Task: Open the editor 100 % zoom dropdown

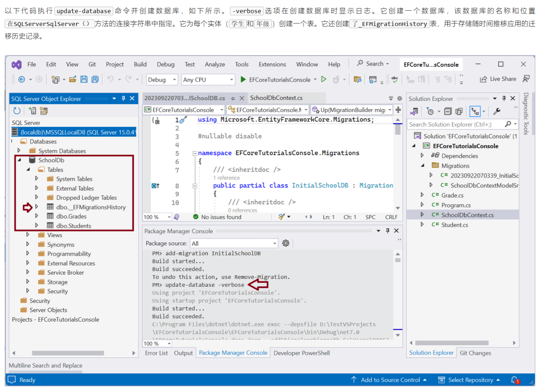Action: tap(157, 217)
